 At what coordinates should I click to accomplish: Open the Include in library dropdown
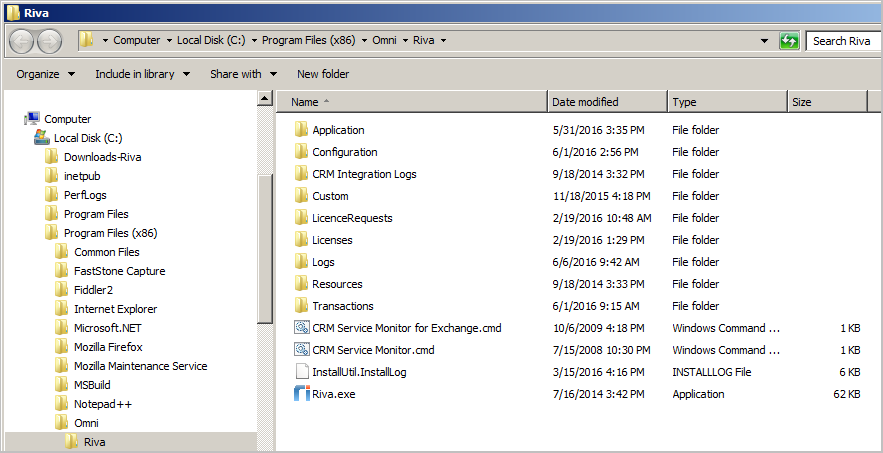[142, 74]
